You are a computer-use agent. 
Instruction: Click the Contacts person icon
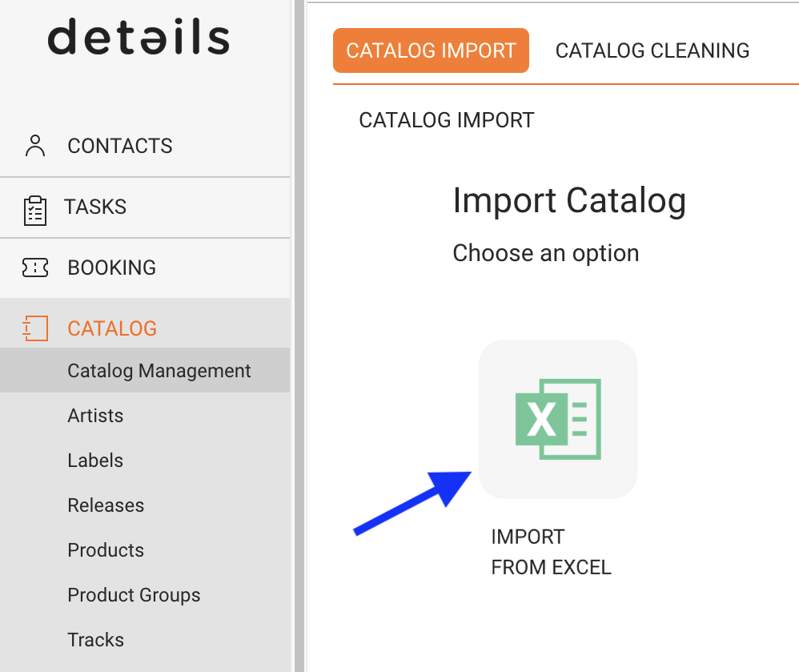click(34, 146)
